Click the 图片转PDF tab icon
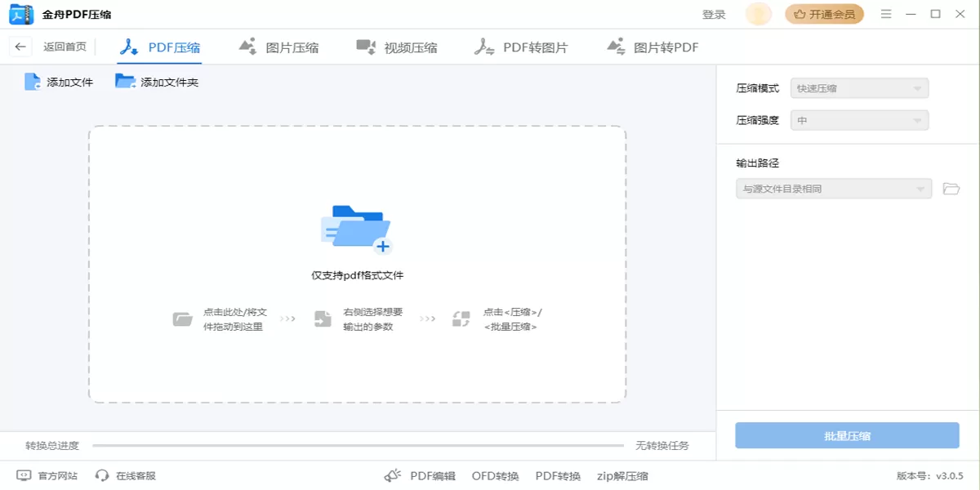 coord(616,47)
